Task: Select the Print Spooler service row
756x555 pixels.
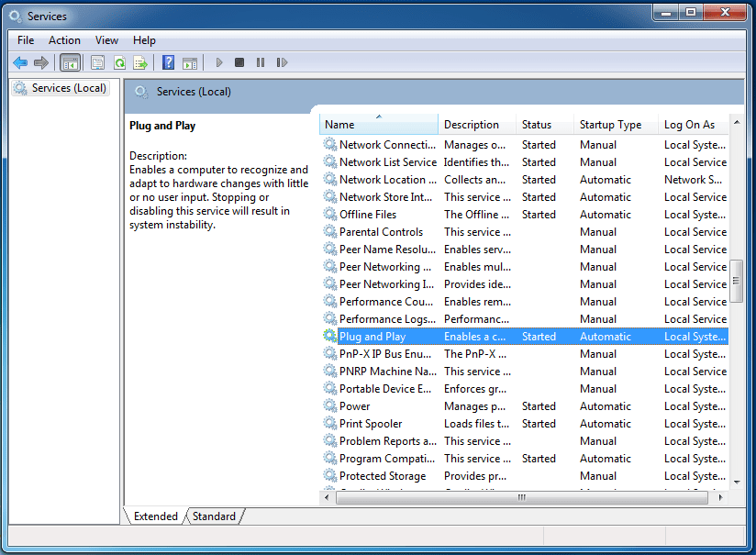Action: click(371, 424)
